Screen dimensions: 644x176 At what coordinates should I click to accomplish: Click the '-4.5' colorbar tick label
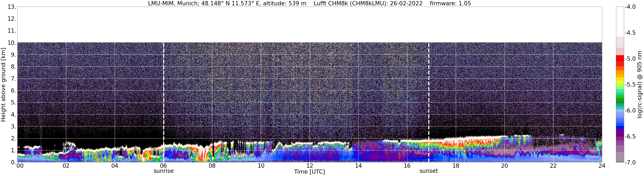click(630, 33)
